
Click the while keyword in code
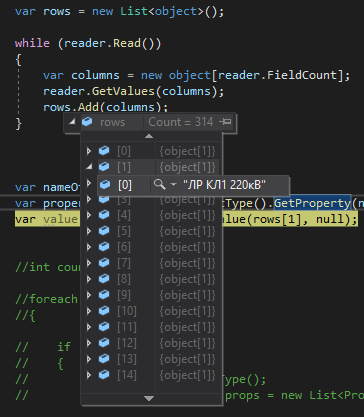32,43
